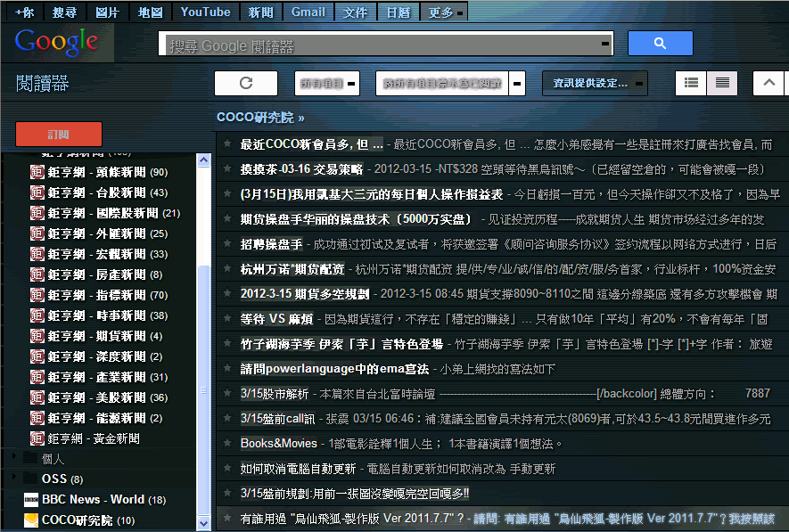Click the 鉅亨網 產業新聞 feed icon

[x=37, y=377]
